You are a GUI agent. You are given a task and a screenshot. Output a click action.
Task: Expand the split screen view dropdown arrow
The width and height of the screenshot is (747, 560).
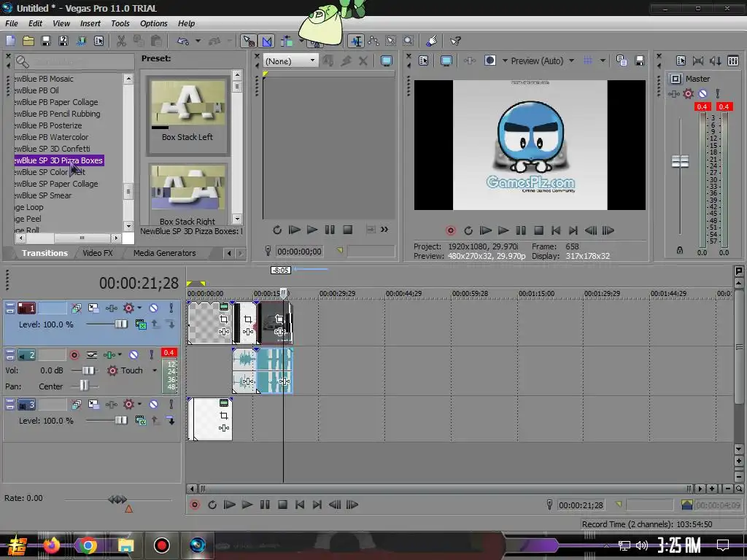tap(504, 61)
